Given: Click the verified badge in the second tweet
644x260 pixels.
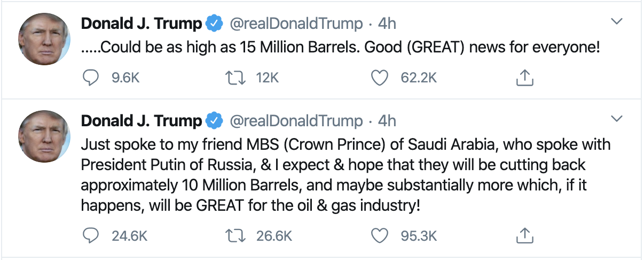Looking at the screenshot, I should 215,121.
